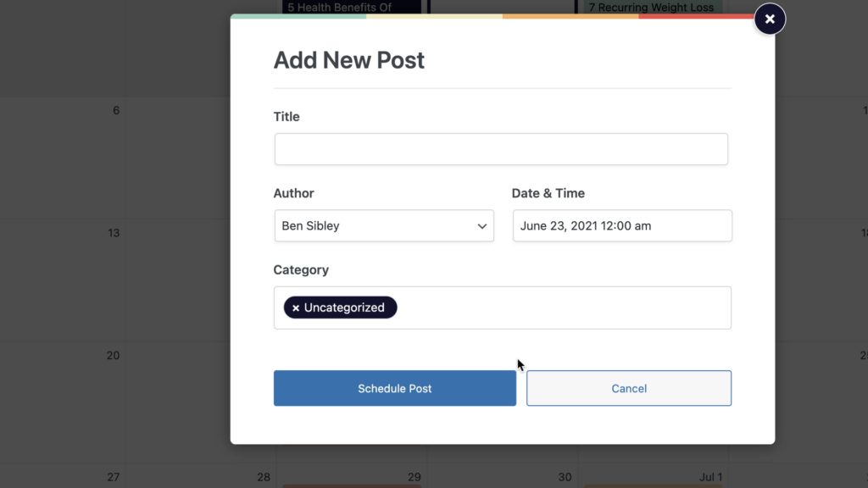Click the red segment of top color bar
The width and height of the screenshot is (868, 488).
[x=697, y=17]
